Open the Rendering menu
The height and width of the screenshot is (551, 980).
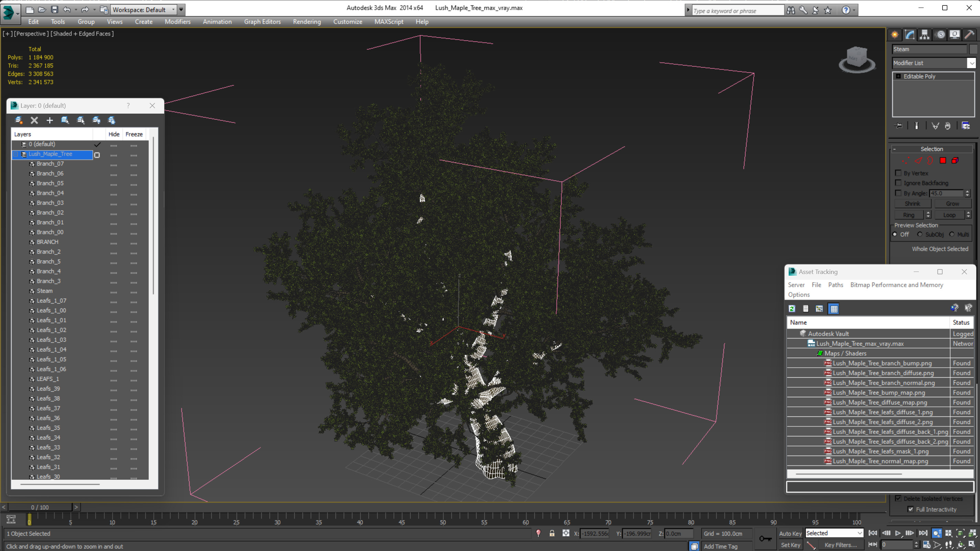(307, 22)
